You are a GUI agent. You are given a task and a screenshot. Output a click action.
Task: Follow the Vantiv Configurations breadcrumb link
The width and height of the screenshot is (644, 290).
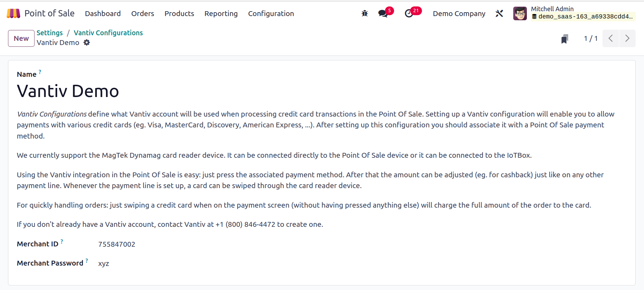coord(108,33)
